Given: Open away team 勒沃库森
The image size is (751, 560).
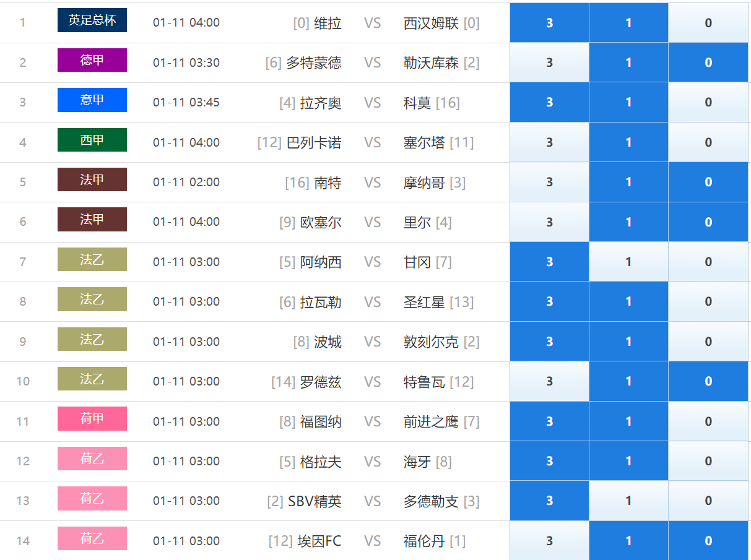Looking at the screenshot, I should click(x=431, y=63).
